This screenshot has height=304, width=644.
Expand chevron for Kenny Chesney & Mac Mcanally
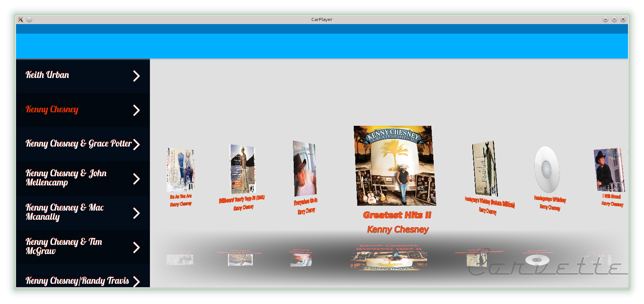pyautogui.click(x=137, y=213)
